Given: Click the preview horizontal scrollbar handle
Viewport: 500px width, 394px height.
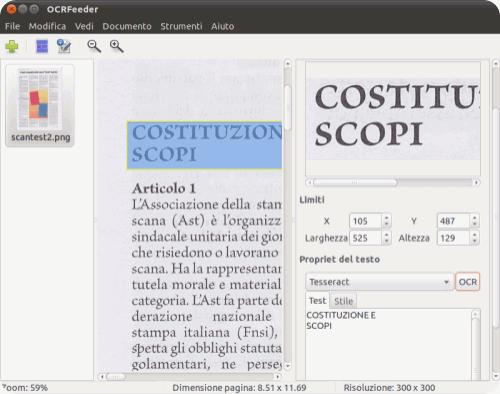Looking at the screenshot, I should [x=355, y=183].
